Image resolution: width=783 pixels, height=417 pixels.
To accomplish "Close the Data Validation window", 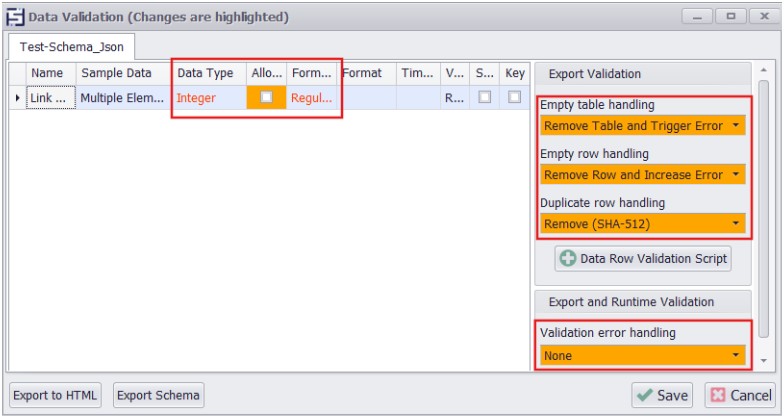I will (x=762, y=16).
